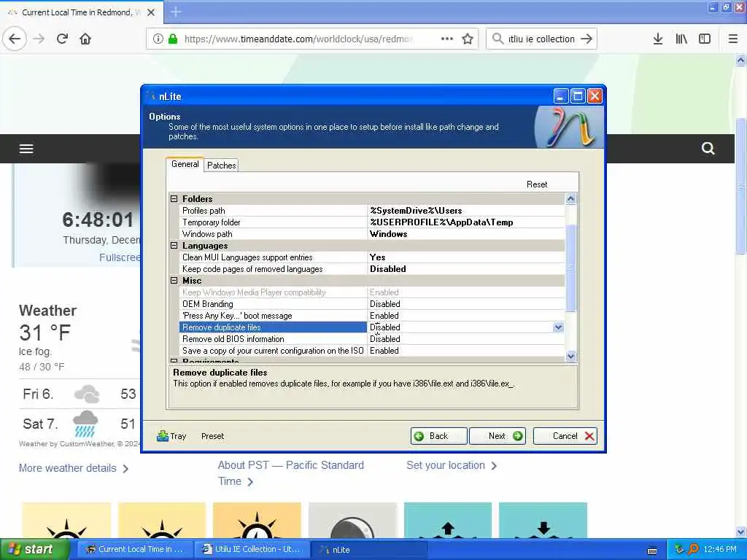This screenshot has width=747, height=560.
Task: Click the taskbar keyboard icon
Action: (652, 551)
